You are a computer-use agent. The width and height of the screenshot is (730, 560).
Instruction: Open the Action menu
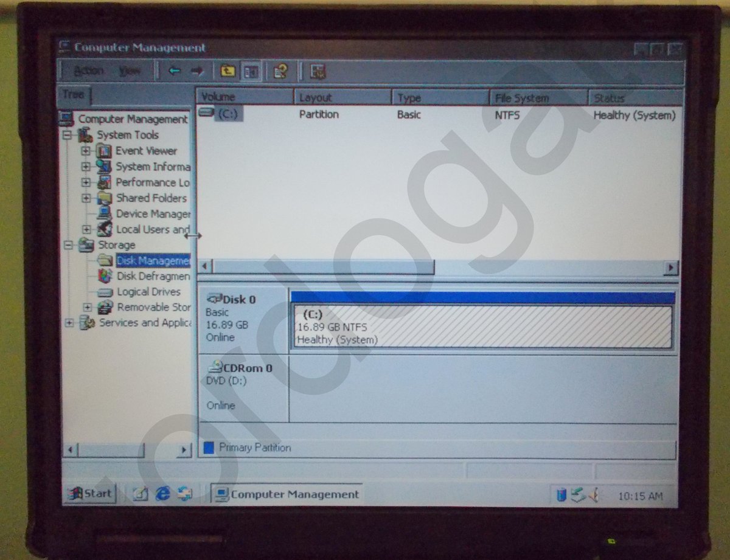coord(88,71)
